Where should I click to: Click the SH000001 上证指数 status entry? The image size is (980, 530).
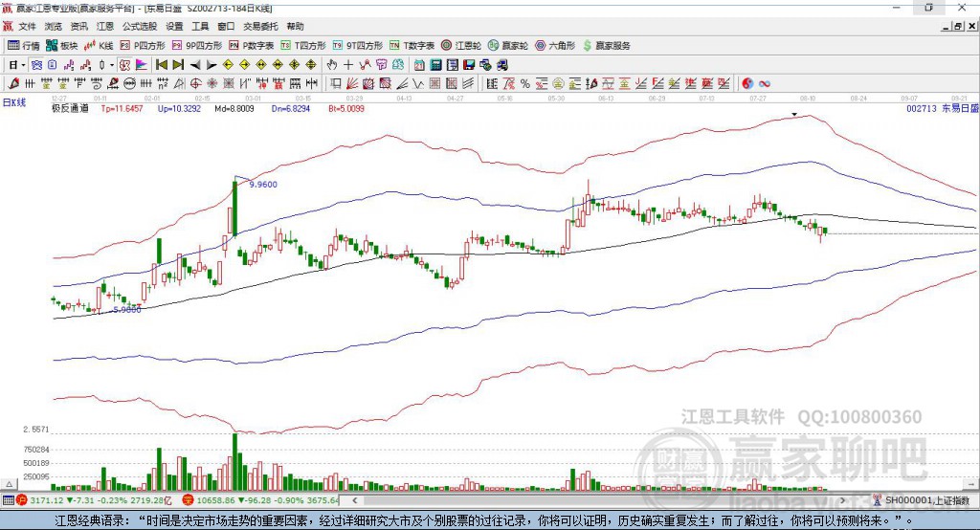point(922,500)
